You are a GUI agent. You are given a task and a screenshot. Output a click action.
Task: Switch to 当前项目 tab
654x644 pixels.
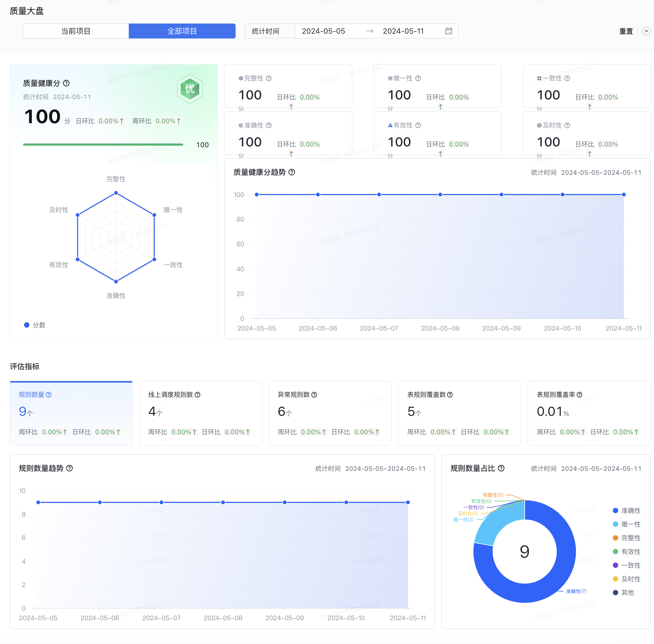(x=76, y=31)
